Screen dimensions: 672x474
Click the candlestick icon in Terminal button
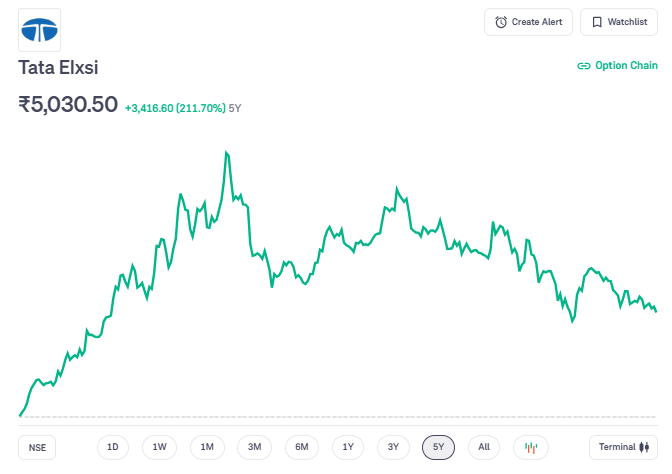coord(645,447)
